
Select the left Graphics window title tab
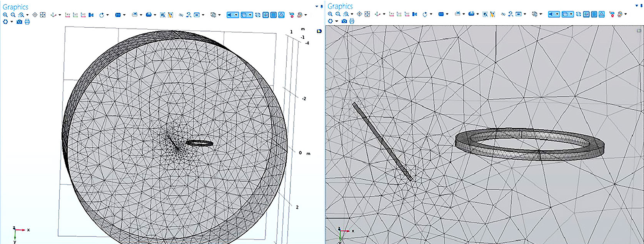[15, 7]
